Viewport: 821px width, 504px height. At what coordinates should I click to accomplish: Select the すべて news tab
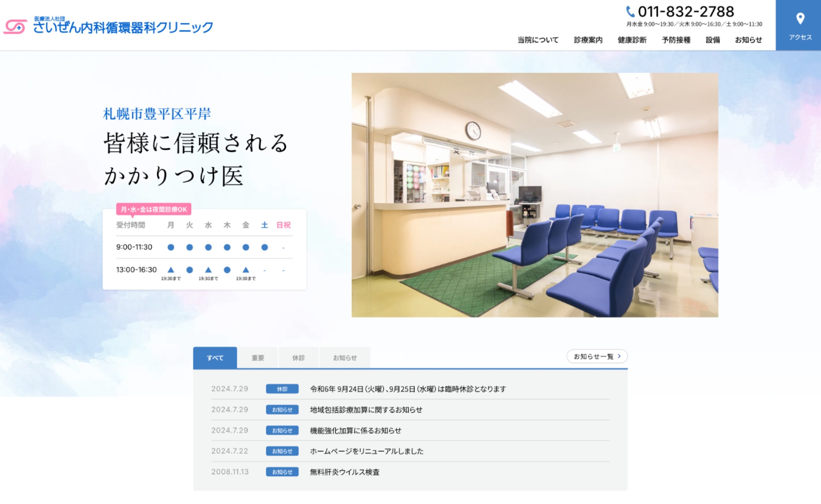[215, 358]
